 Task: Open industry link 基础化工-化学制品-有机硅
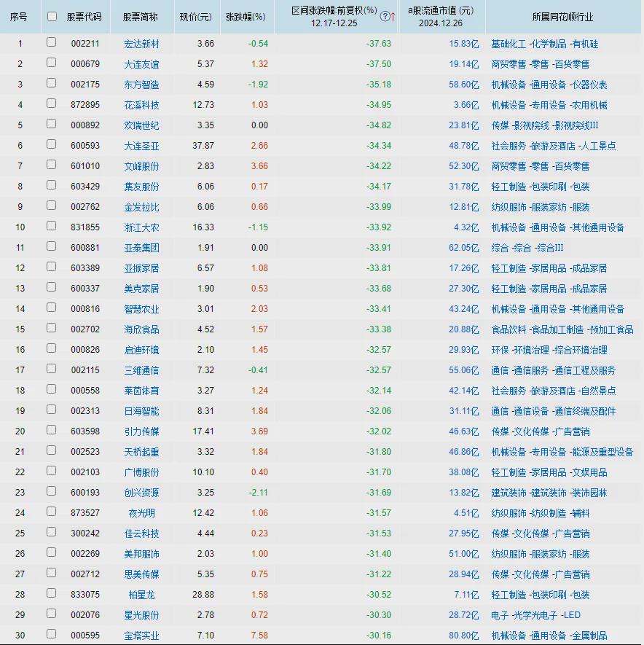[x=544, y=44]
